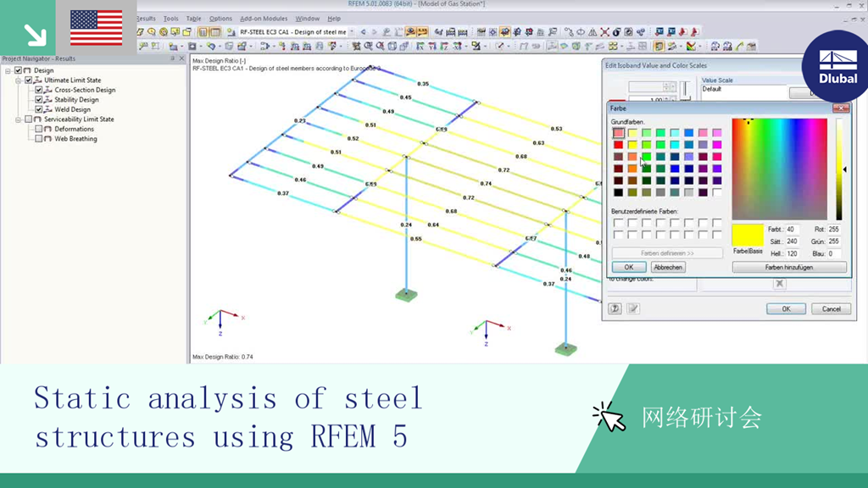Screen dimensions: 868x488
Task: Click the highlighted display panel icon in second toolbar
Action: tap(659, 47)
